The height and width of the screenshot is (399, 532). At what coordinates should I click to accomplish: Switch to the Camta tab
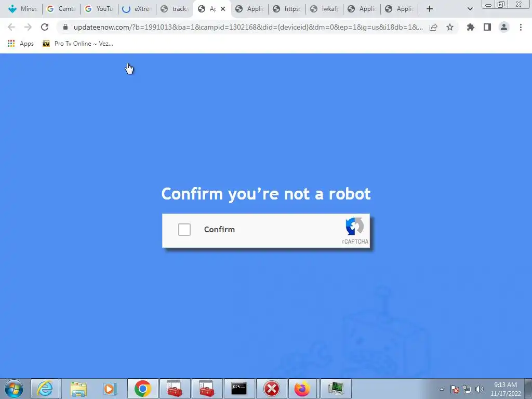click(x=61, y=9)
